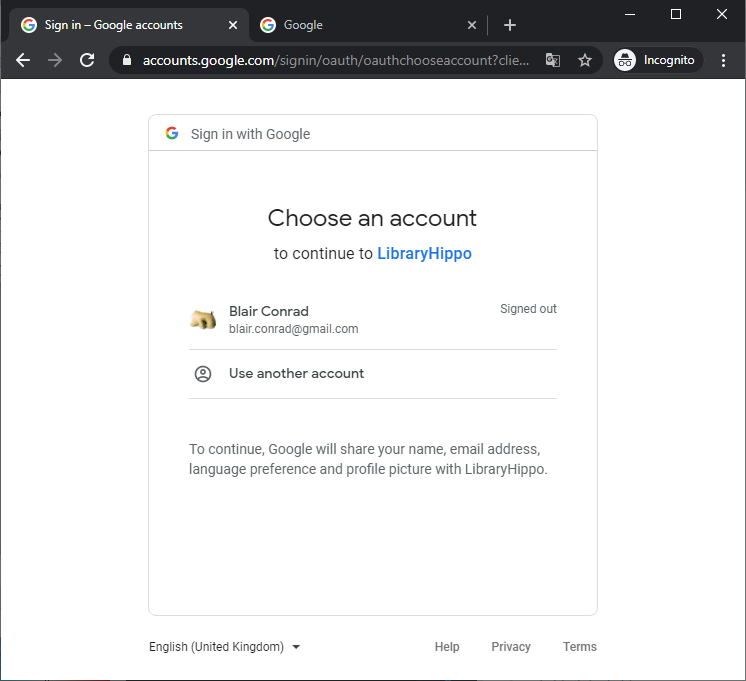Click the person icon beside Use another account
The image size is (746, 681).
pos(203,374)
